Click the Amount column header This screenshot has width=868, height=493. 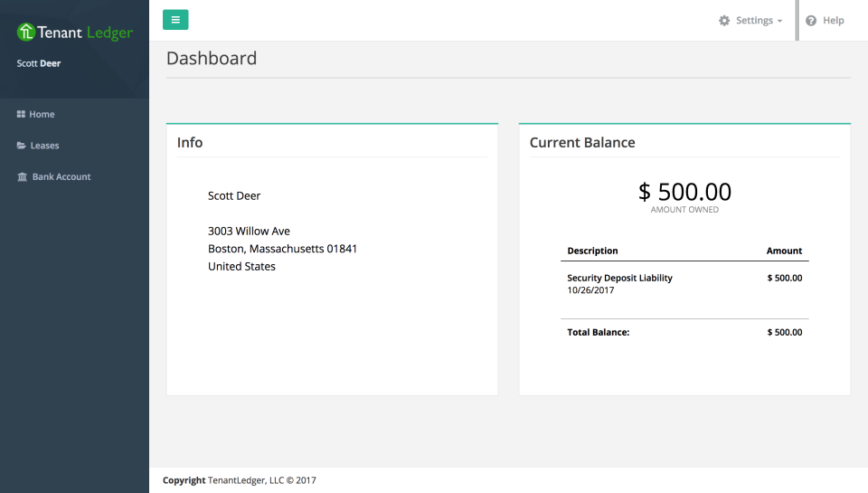784,251
